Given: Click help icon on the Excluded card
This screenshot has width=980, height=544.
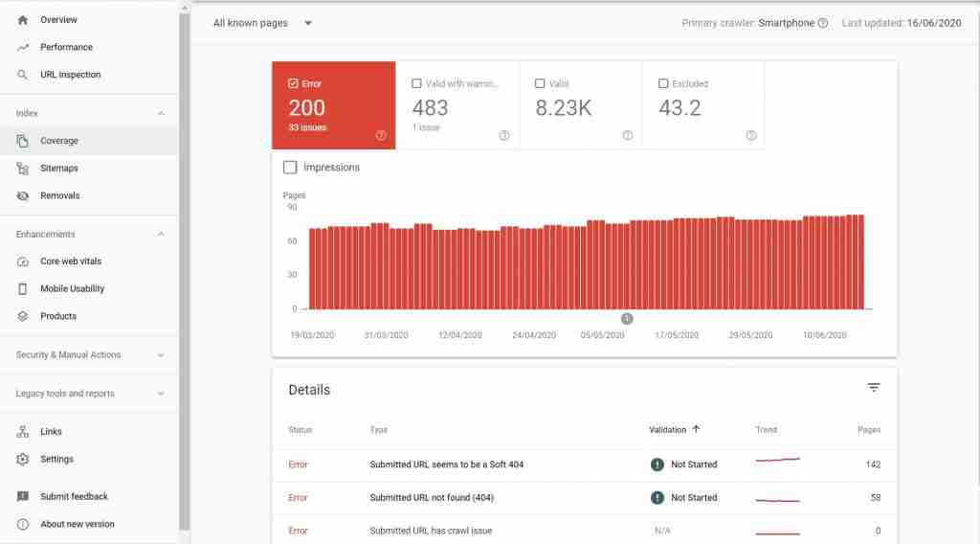Looking at the screenshot, I should pos(751,136).
